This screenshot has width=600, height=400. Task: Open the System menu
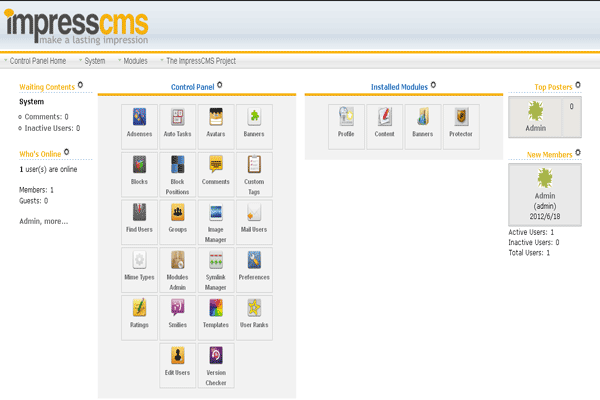click(95, 61)
